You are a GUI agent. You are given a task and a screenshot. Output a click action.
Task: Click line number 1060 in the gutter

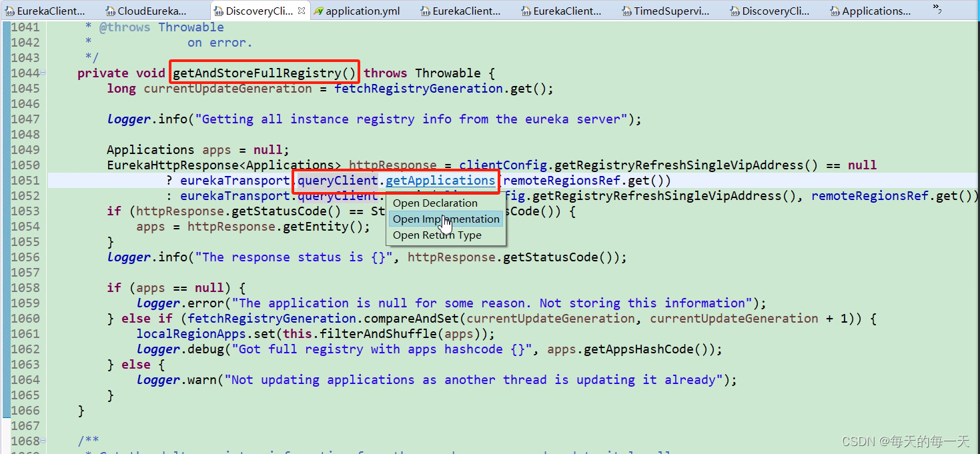click(25, 318)
